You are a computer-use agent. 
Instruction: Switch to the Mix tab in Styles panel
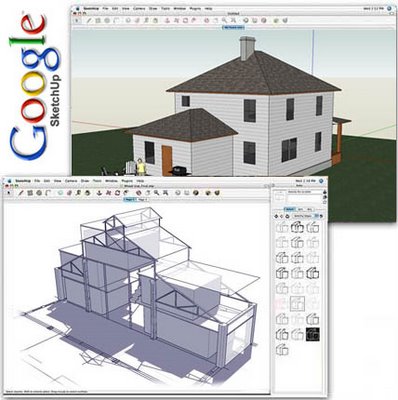[x=310, y=209]
